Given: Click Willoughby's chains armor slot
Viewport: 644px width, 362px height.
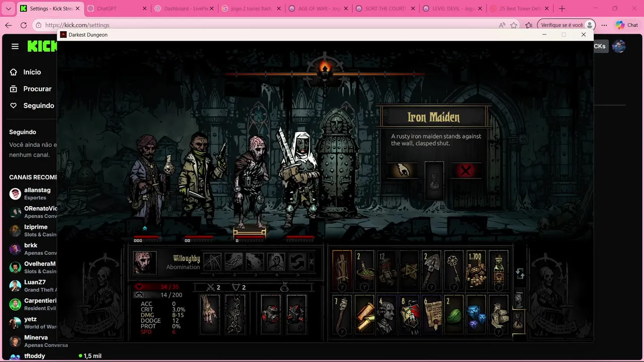Looking at the screenshot, I should click(x=235, y=314).
